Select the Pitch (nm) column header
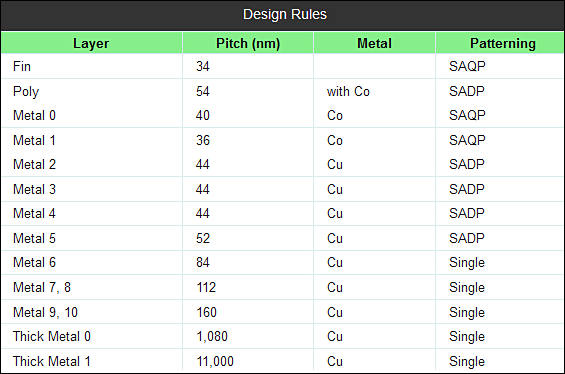Image resolution: width=565 pixels, height=374 pixels. coord(248,43)
